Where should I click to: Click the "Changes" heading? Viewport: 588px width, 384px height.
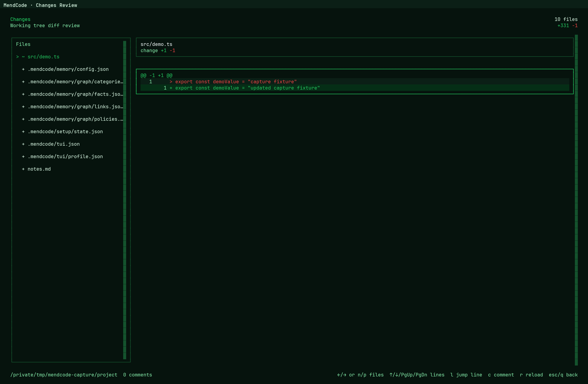[20, 19]
